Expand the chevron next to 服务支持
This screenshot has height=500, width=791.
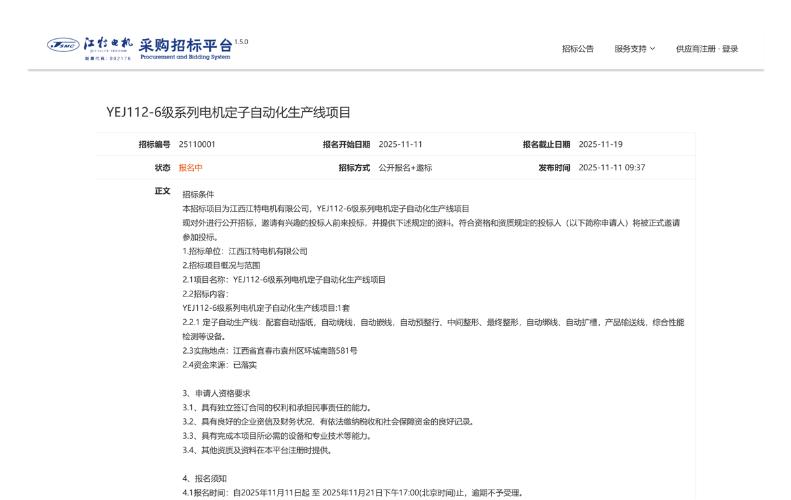[652, 48]
